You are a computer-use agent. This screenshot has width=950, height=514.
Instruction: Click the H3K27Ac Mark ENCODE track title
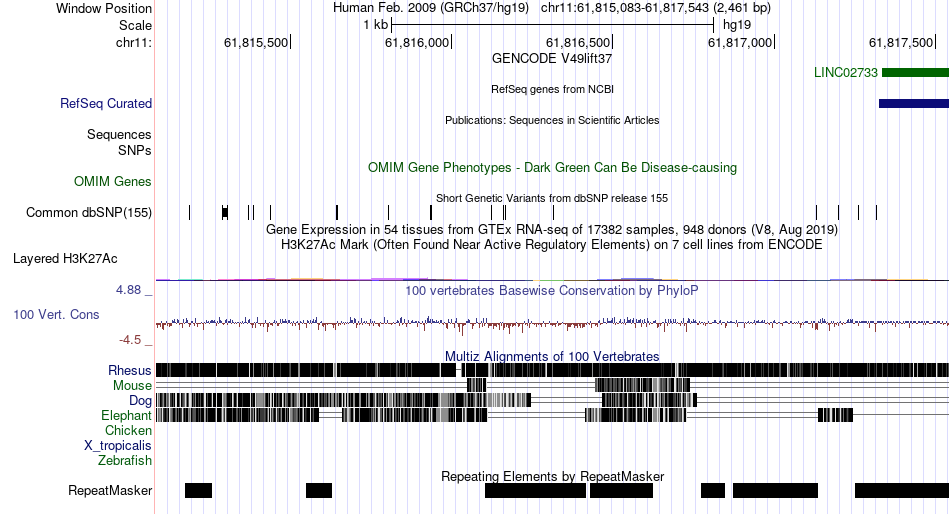click(552, 245)
